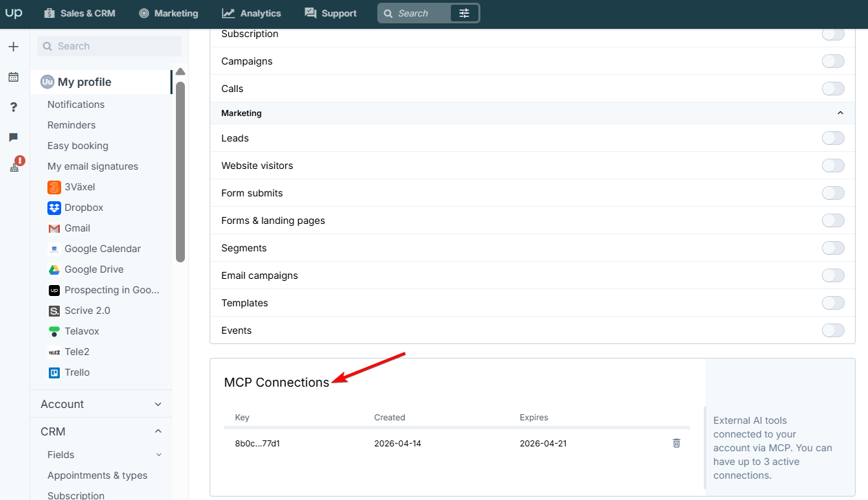Viewport: 868px width, 500px height.
Task: Click the Analytics chart icon
Action: click(x=228, y=13)
